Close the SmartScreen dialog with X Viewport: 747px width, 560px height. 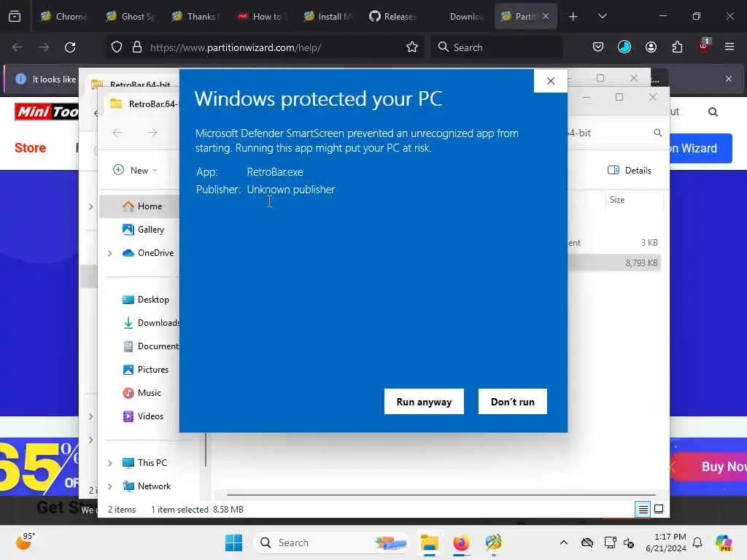pos(551,81)
